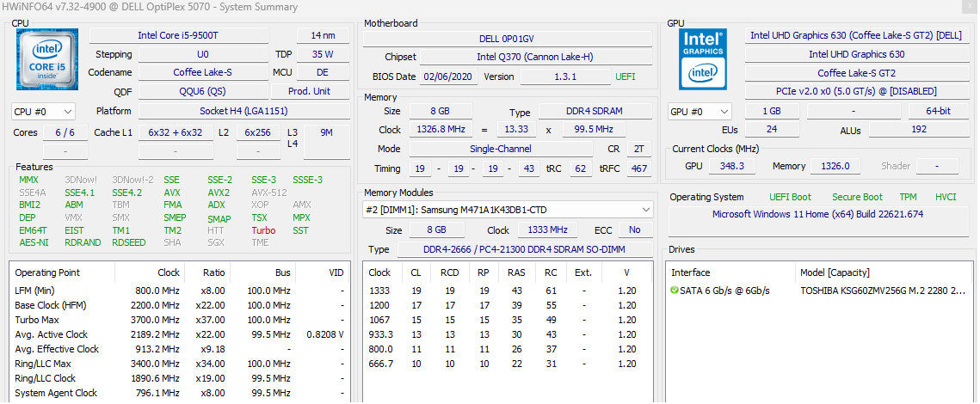
Task: Click the PCIe v2.0 x0 DISABLED field
Action: coord(855,92)
